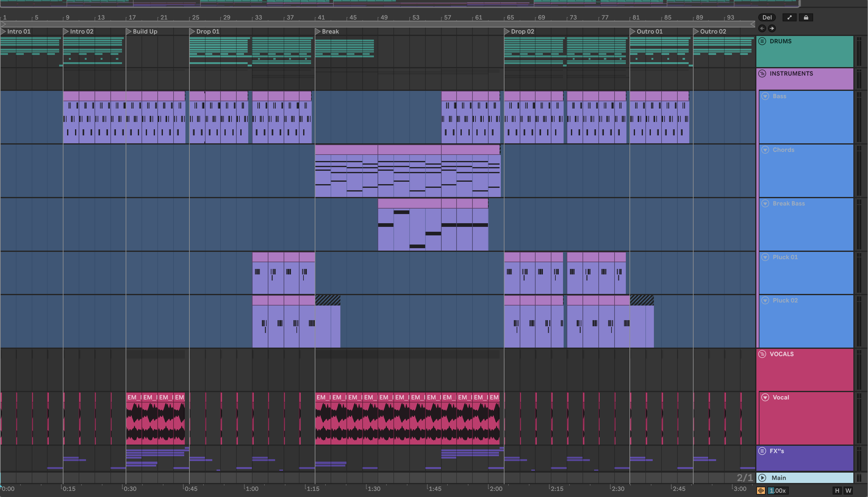Click the FX"s group fold icon
The height and width of the screenshot is (497, 868).
(762, 451)
